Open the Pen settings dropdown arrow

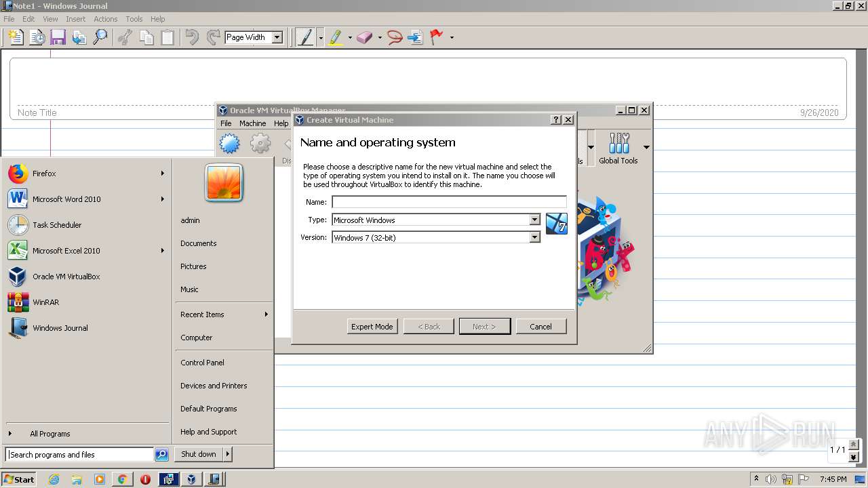click(321, 38)
